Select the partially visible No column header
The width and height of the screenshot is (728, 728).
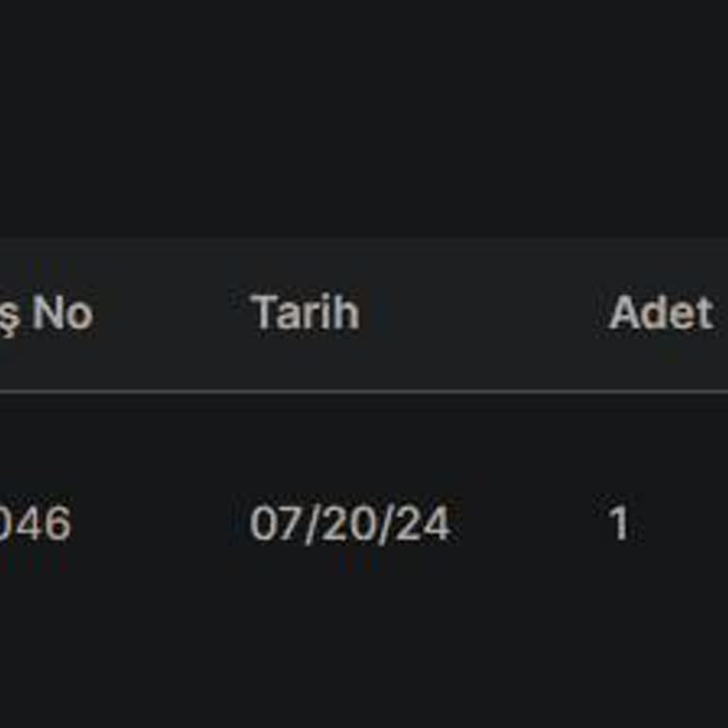pyautogui.click(x=47, y=313)
